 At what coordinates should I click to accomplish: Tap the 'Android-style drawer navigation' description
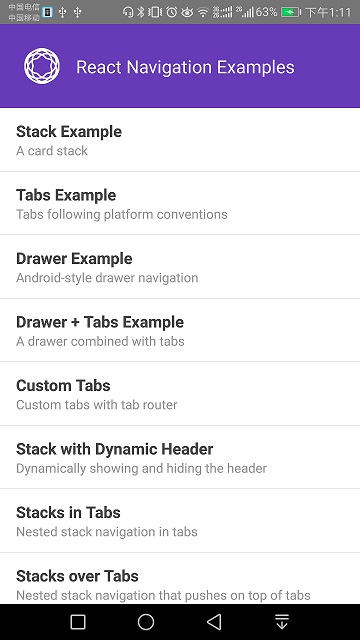click(107, 278)
